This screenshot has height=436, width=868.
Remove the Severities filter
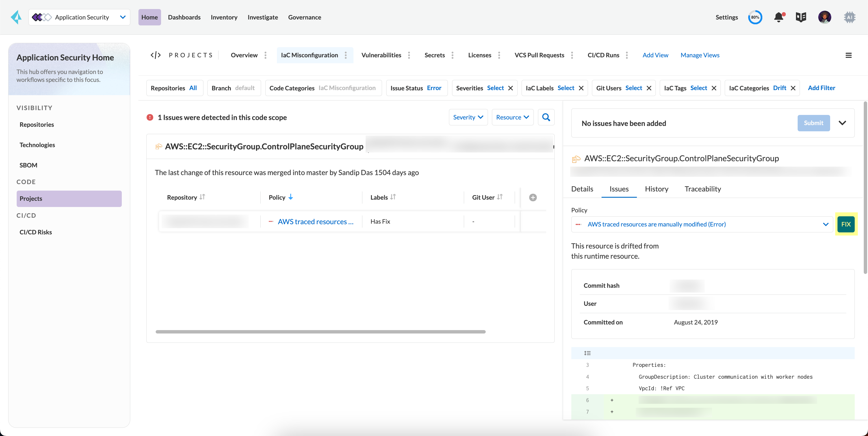click(511, 88)
